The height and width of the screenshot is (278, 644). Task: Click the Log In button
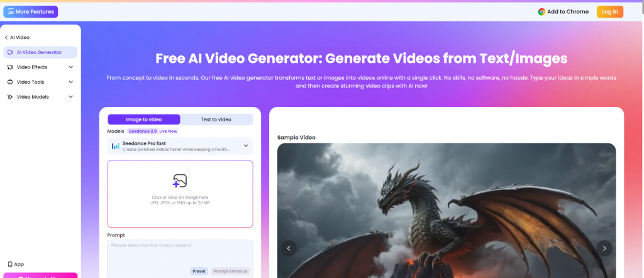(609, 12)
